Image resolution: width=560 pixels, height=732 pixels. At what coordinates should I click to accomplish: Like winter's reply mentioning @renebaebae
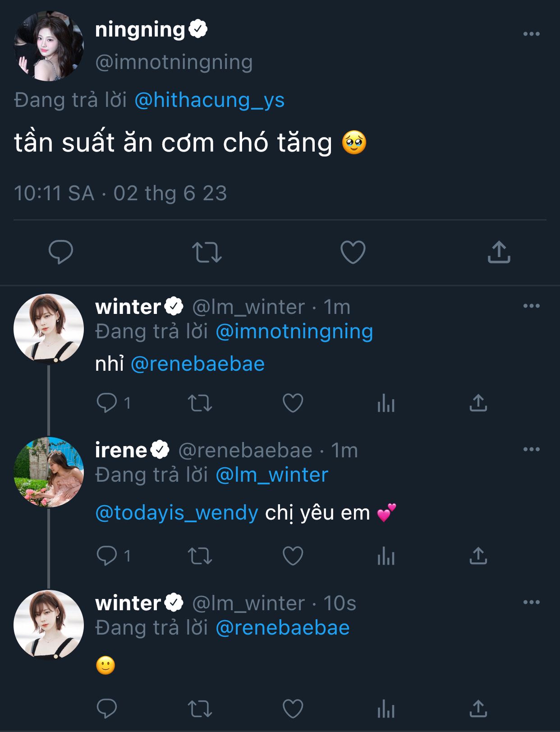click(x=293, y=403)
